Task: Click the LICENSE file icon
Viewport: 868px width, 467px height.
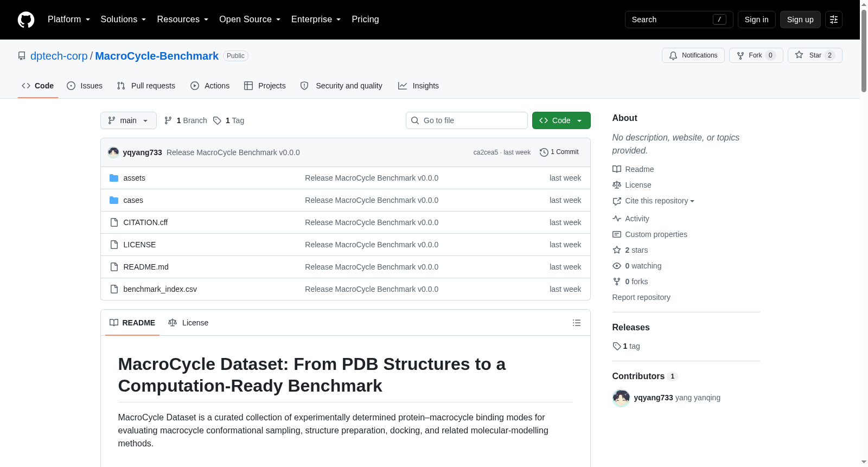Action: (x=114, y=245)
